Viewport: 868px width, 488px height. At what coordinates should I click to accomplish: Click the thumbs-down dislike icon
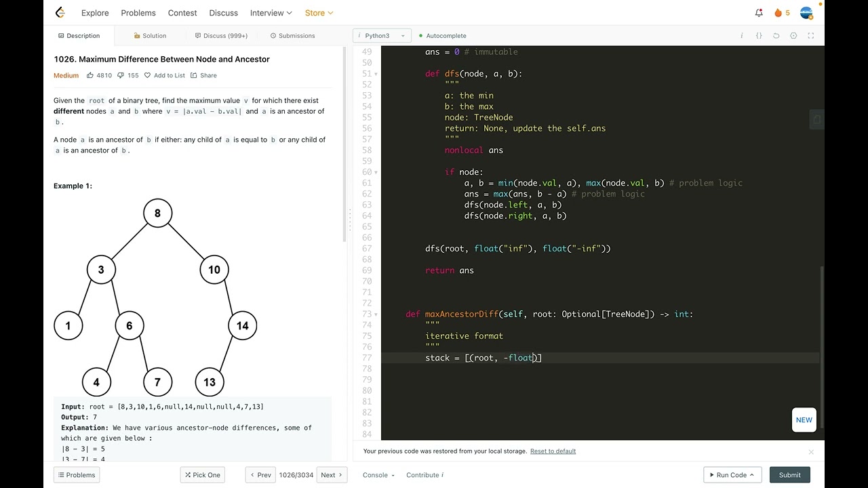point(121,75)
